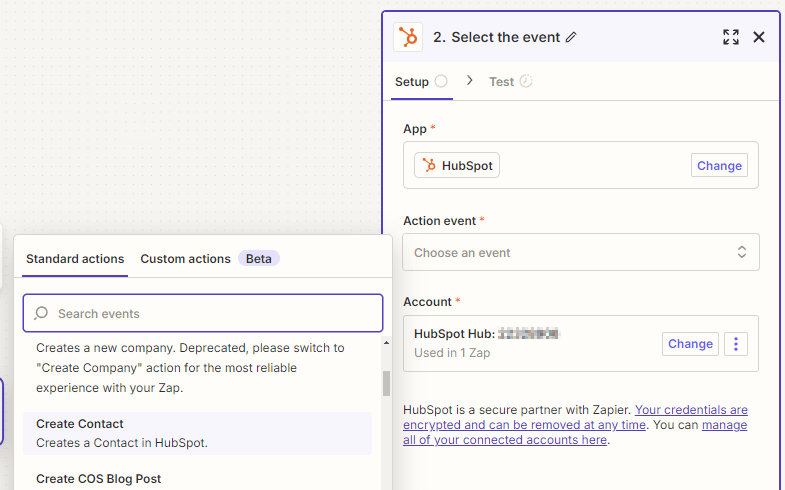The height and width of the screenshot is (490, 785).
Task: Change the connected HubSpot Hub account
Action: coord(690,344)
